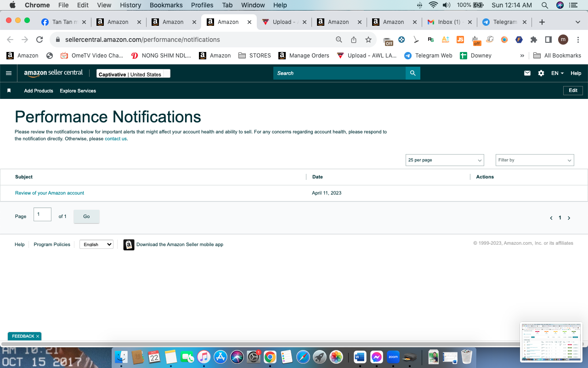Image resolution: width=588 pixels, height=368 pixels.
Task: Open the Wi-Fi status menu
Action: click(433, 5)
